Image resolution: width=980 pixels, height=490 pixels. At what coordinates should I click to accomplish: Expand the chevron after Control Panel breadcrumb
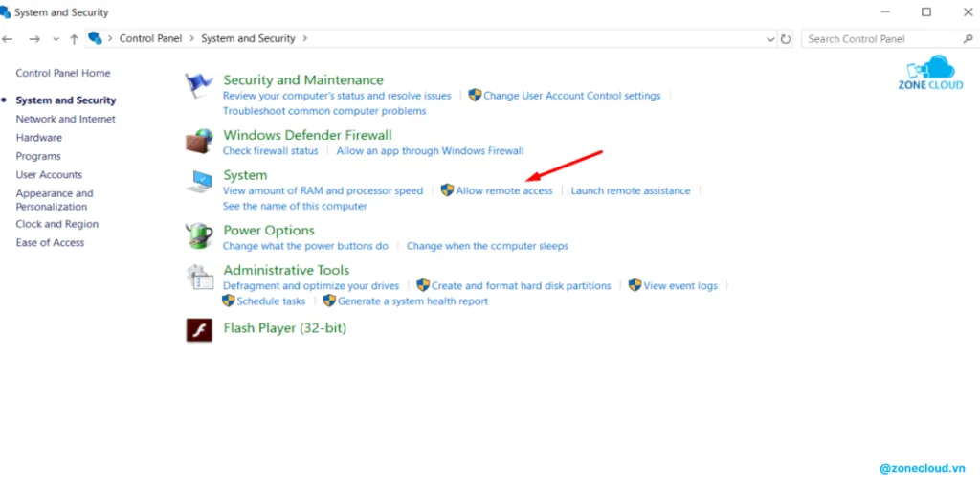click(192, 39)
